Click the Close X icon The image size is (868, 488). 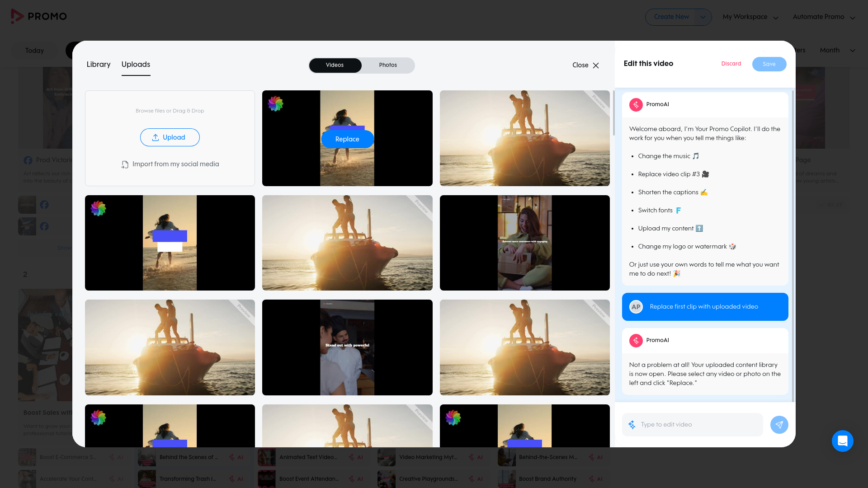[x=596, y=66]
